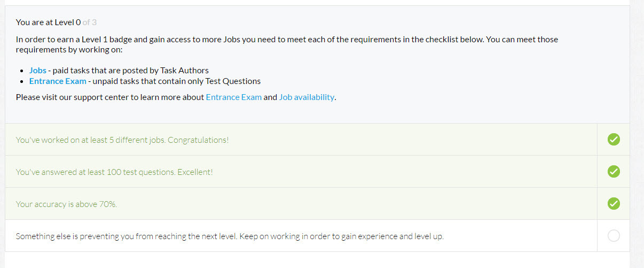Viewport: 644px width, 268px height.
Task: Click the answered 100 test questions row text
Action: point(114,172)
